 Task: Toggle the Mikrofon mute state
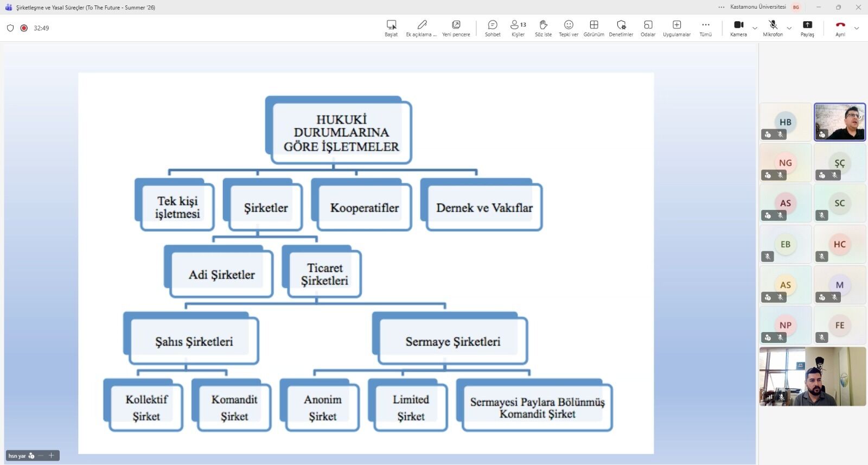click(x=773, y=28)
